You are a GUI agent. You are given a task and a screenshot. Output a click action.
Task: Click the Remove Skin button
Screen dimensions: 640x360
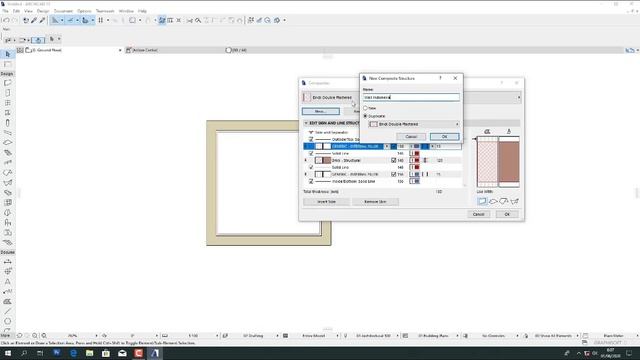pyautogui.click(x=375, y=202)
